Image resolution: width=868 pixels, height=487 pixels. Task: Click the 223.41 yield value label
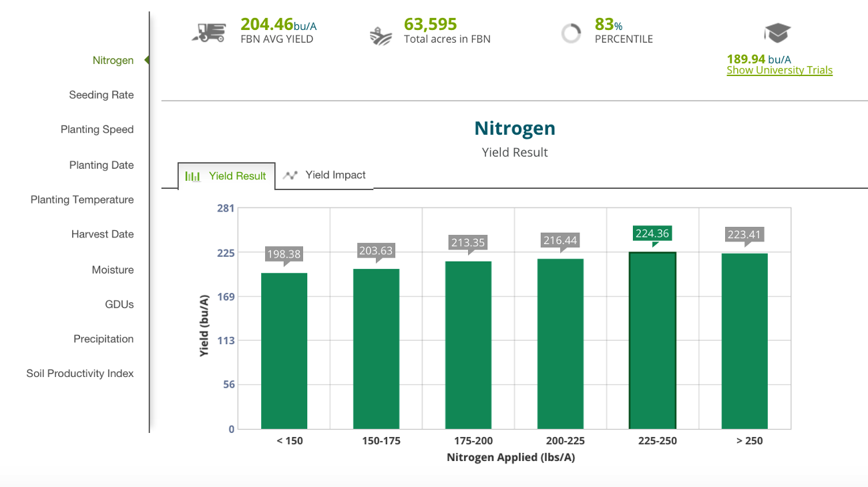point(744,234)
